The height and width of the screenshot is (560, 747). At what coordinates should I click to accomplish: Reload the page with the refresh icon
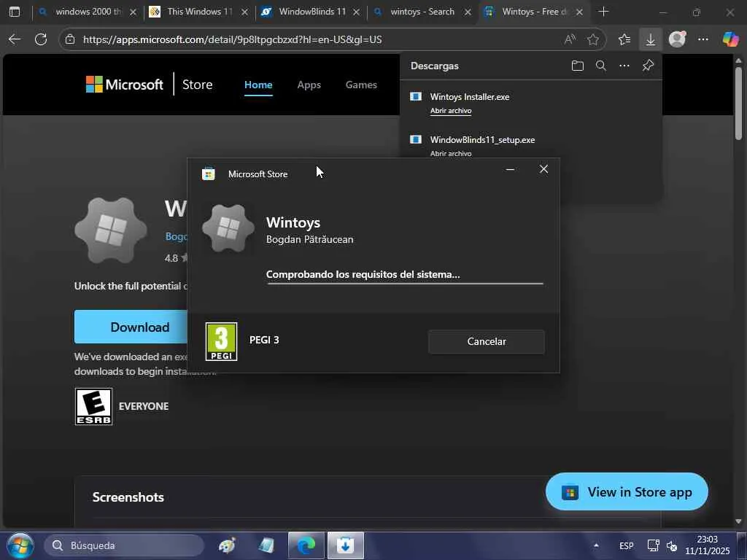pyautogui.click(x=41, y=39)
